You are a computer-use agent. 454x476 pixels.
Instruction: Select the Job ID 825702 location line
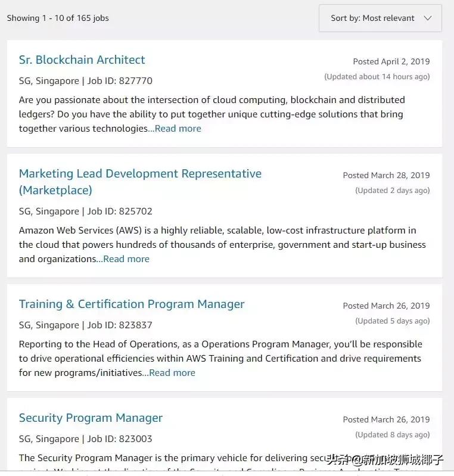pyautogui.click(x=86, y=211)
